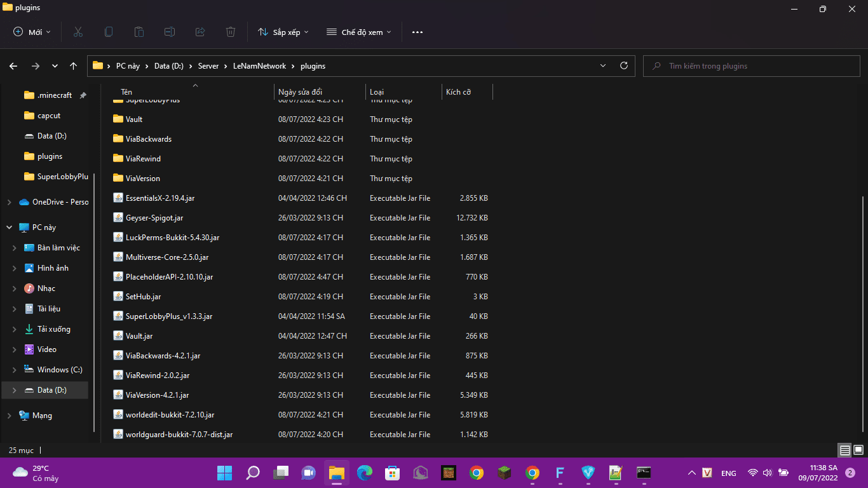Collapse the PC này tree node
Screen dimensions: 868x488
[9, 227]
